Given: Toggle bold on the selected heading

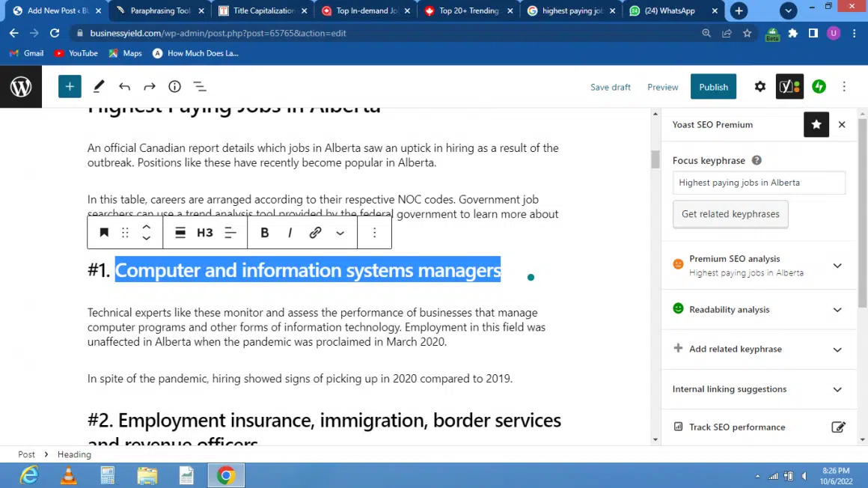Looking at the screenshot, I should pyautogui.click(x=264, y=233).
